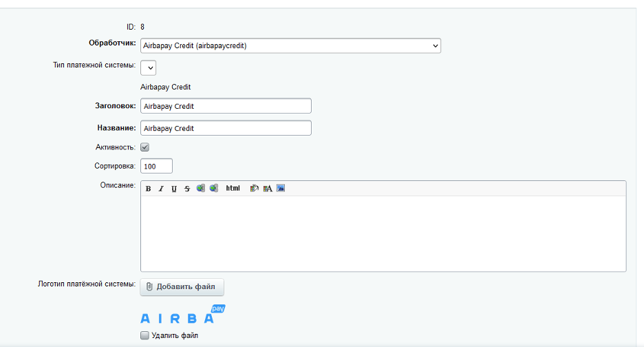Click the Удалить файл label text
The width and height of the screenshot is (644, 347).
click(175, 335)
